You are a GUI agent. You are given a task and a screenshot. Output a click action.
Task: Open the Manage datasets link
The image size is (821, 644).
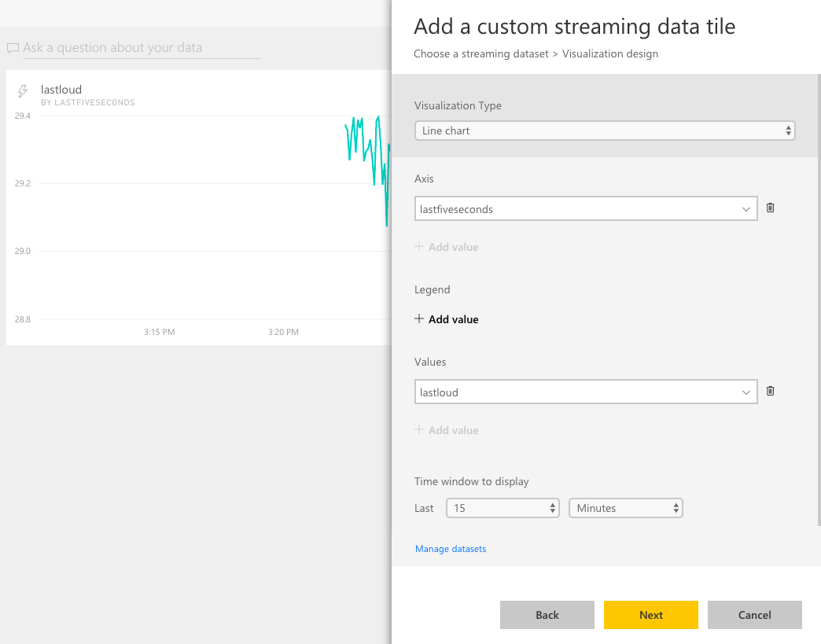point(451,548)
